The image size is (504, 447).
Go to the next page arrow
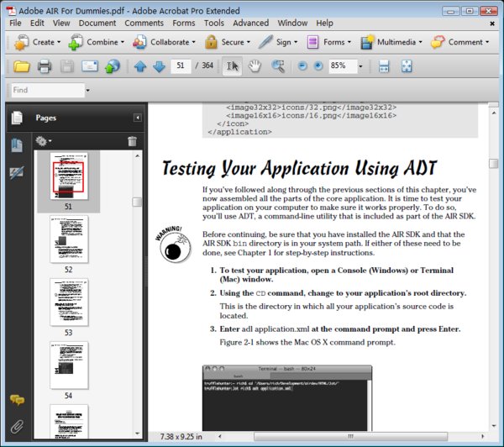pos(158,66)
